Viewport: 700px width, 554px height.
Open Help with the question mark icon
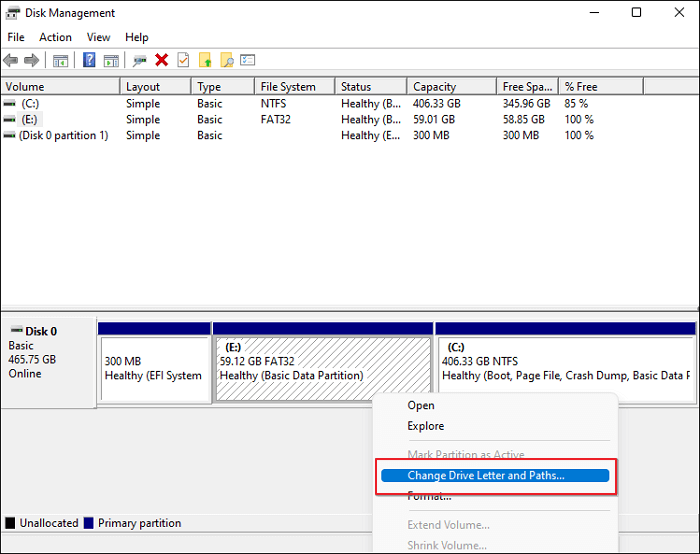[x=89, y=60]
